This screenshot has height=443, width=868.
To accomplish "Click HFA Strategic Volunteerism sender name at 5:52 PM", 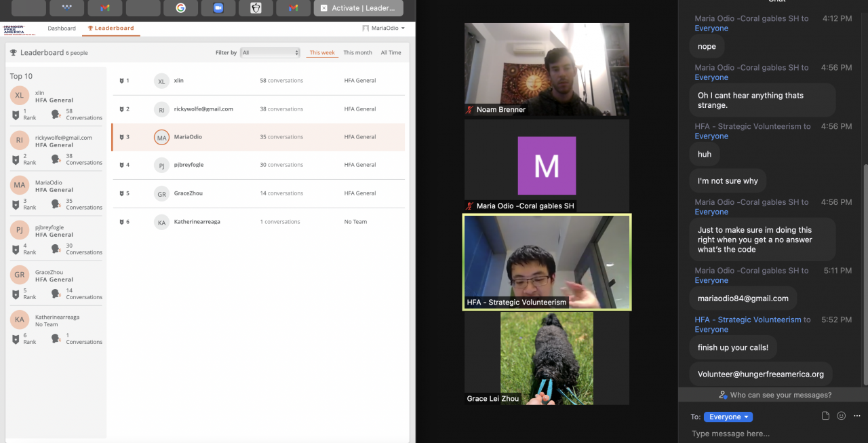I will click(x=748, y=320).
